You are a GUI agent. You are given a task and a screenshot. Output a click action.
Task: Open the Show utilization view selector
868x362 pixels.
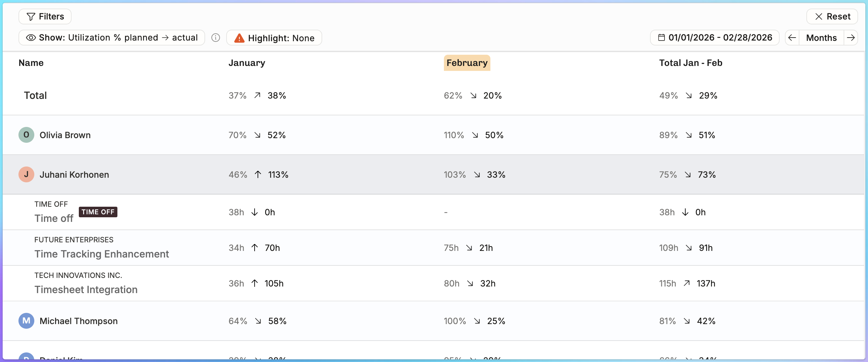tap(112, 38)
